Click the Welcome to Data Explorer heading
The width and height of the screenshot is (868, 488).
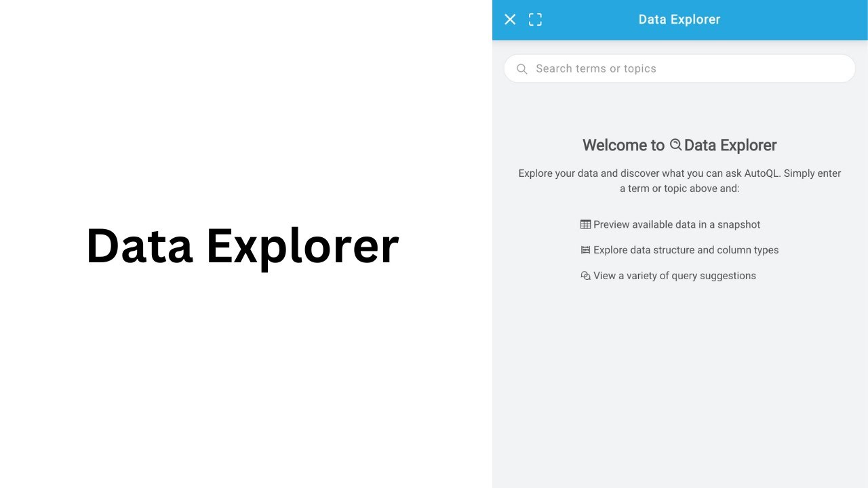coord(679,145)
